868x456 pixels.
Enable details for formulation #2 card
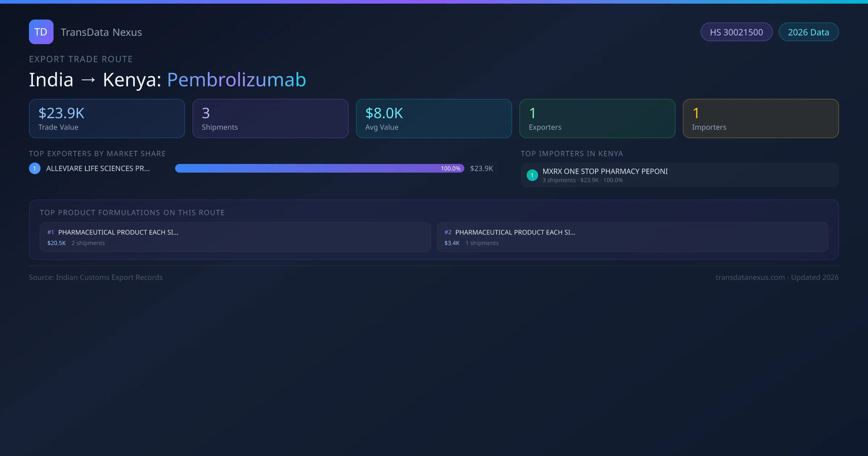coord(633,237)
